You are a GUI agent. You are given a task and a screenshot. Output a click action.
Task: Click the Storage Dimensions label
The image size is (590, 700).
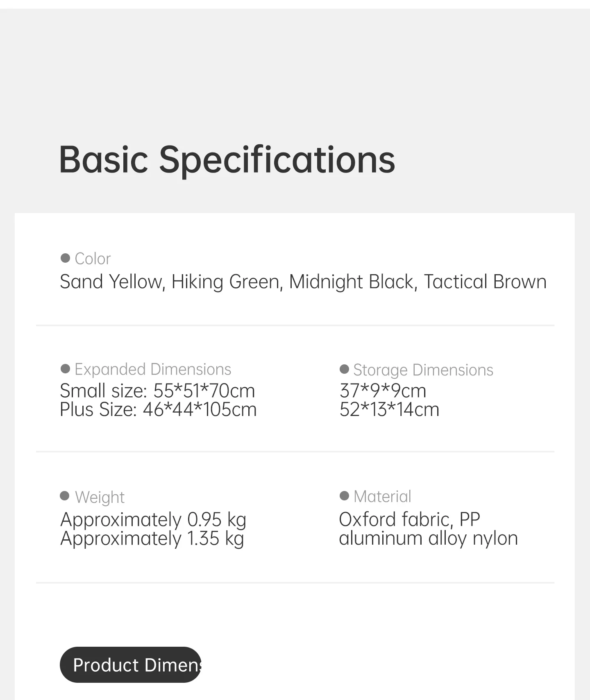click(423, 370)
